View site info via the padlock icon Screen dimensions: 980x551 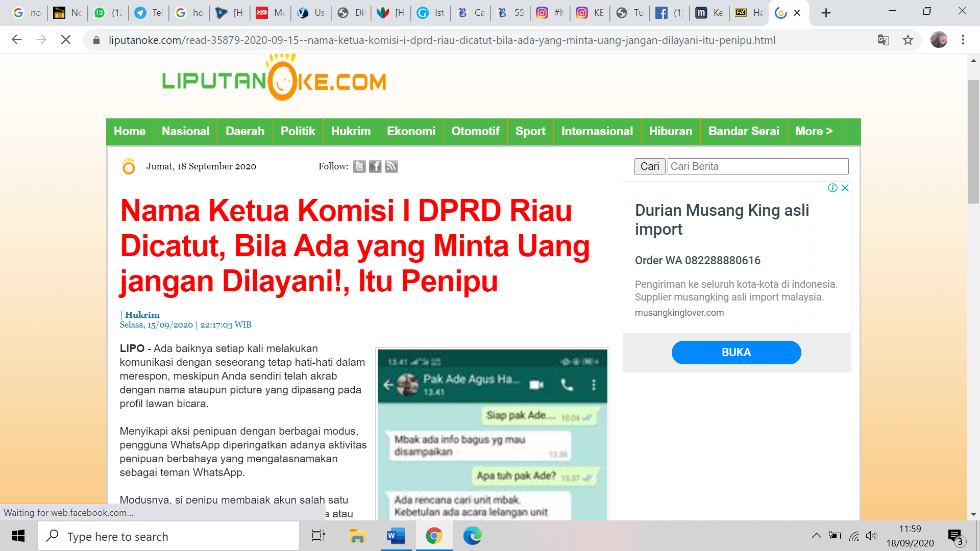(x=96, y=40)
